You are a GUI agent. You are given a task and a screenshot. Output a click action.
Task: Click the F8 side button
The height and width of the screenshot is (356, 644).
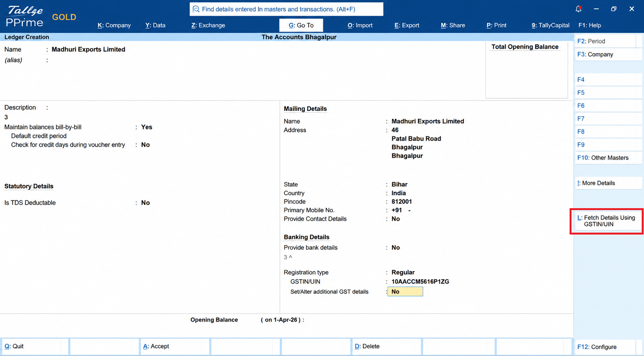click(x=608, y=131)
